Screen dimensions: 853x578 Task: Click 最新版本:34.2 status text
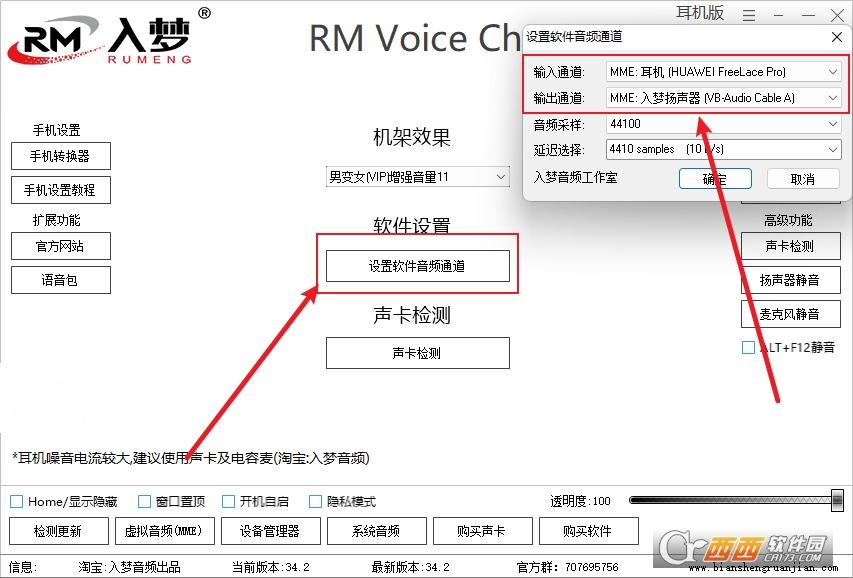pyautogui.click(x=411, y=567)
